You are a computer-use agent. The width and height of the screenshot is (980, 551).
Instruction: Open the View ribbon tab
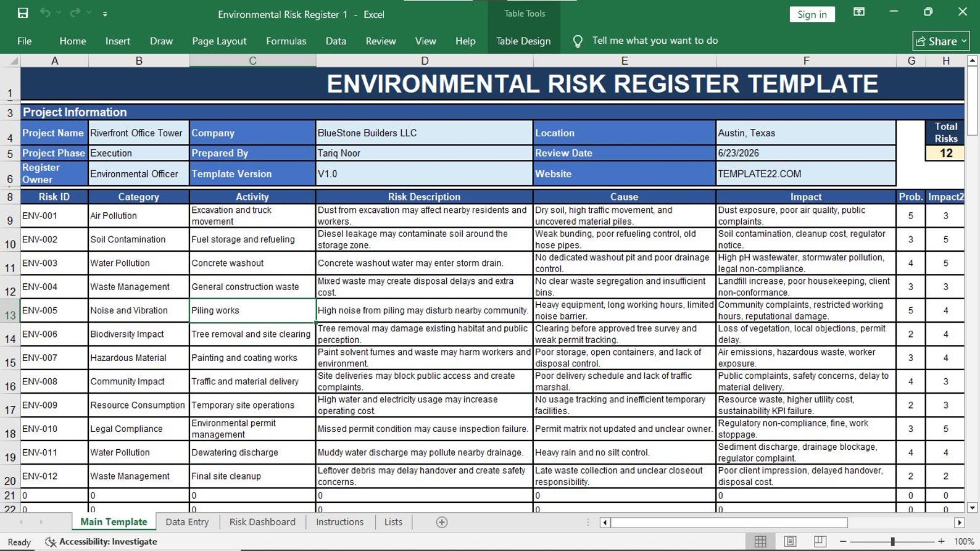(x=425, y=41)
